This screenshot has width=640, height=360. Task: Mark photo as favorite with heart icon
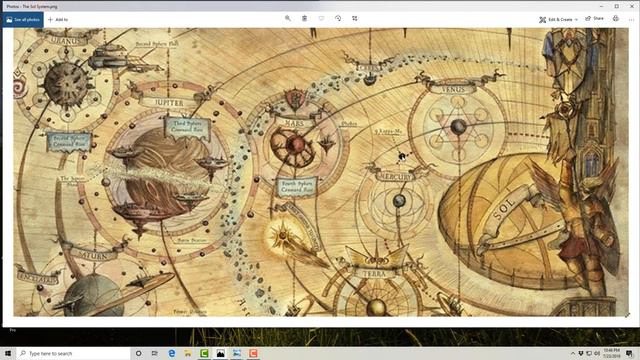point(321,18)
